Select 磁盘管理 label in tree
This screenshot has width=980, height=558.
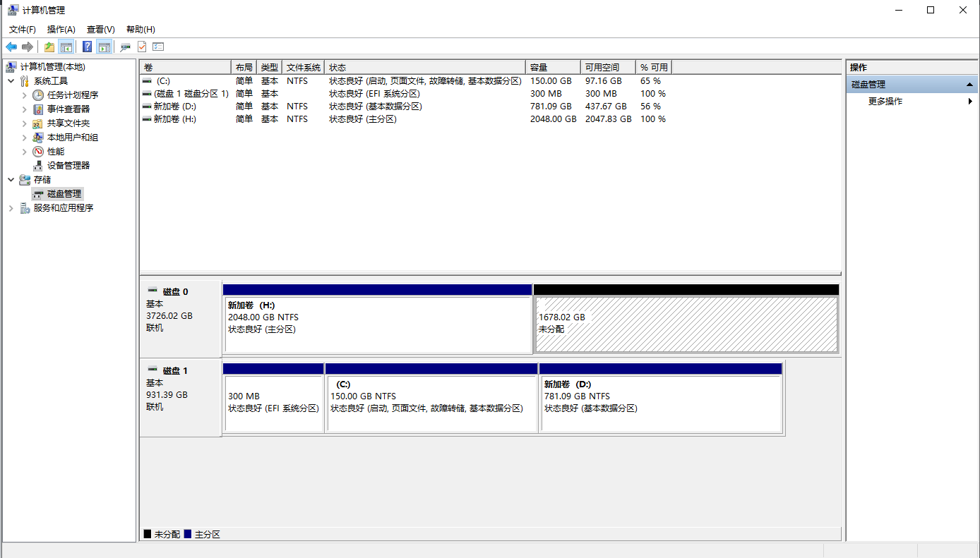64,194
